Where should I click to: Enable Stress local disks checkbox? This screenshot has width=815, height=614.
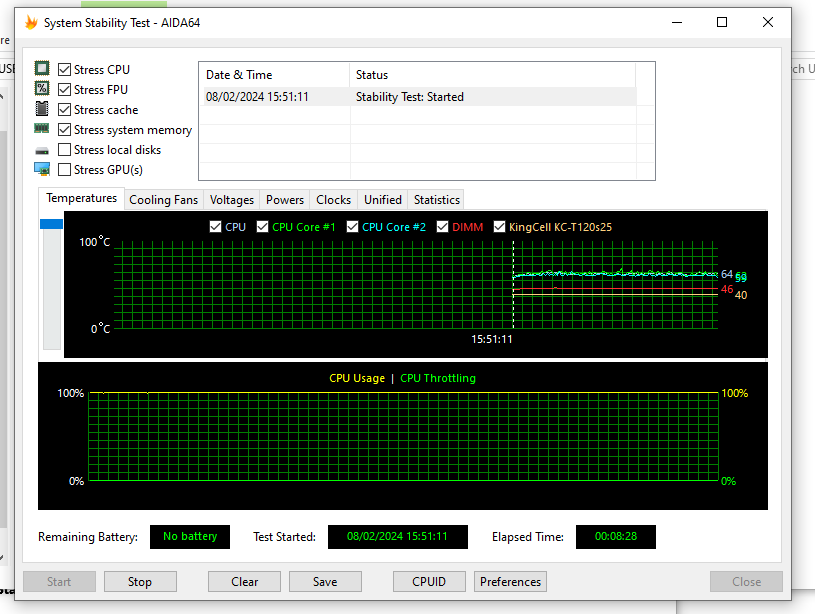pos(64,150)
